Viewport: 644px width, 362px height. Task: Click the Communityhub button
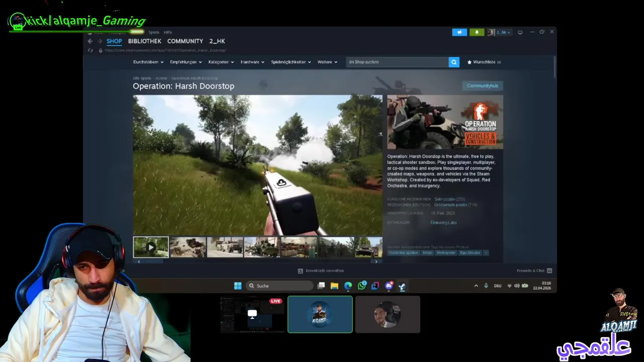click(x=482, y=85)
